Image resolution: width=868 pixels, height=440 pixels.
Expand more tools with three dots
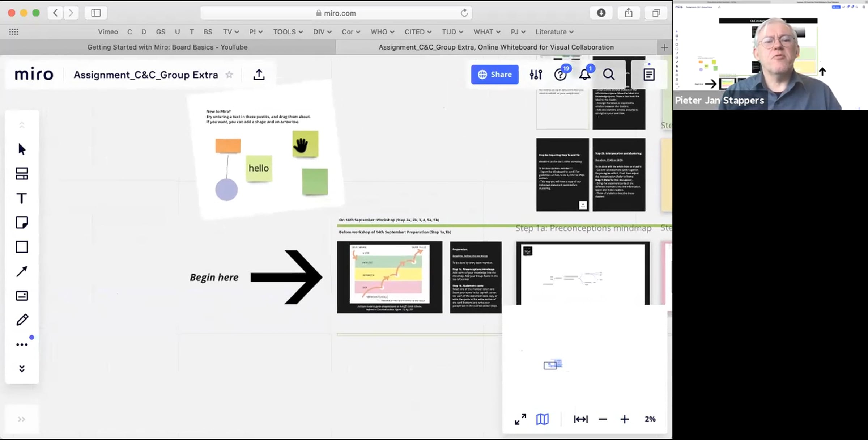pyautogui.click(x=22, y=344)
